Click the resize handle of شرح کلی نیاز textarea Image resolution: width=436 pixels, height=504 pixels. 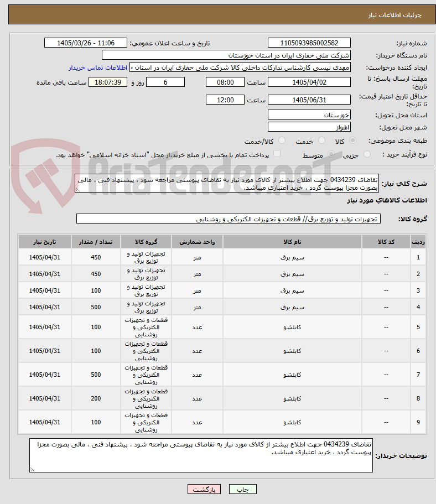77,190
